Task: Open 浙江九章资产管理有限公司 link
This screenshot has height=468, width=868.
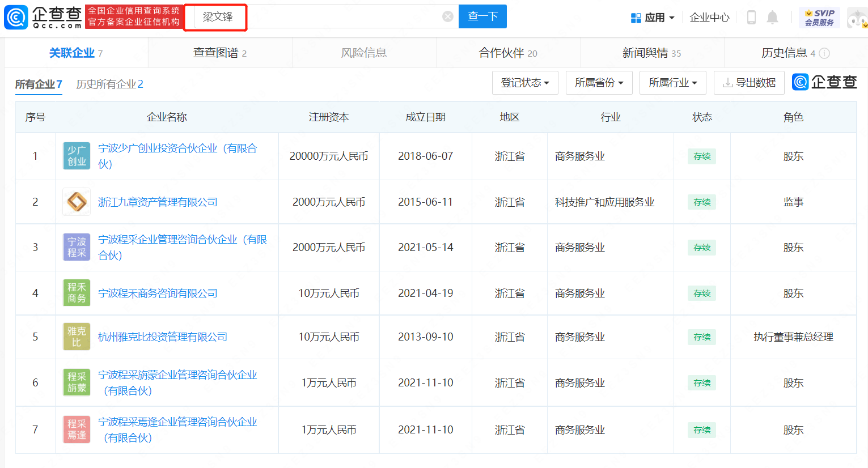Action: pos(158,202)
